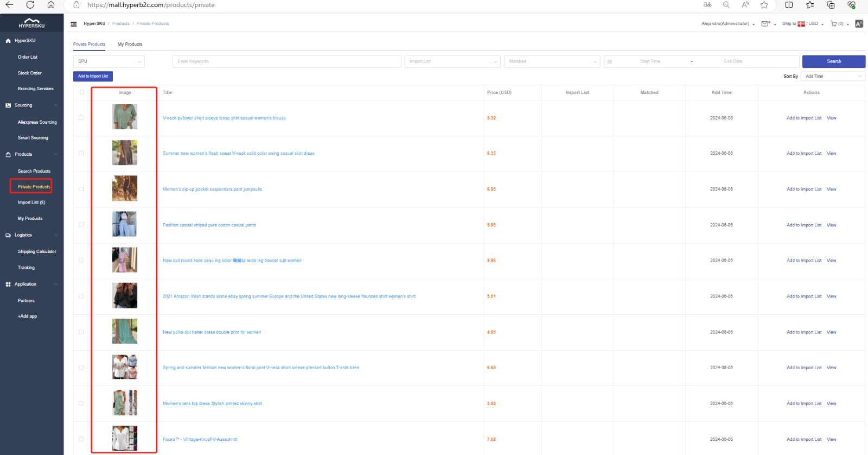
Task: Click the Add to Import List button above table
Action: (x=93, y=77)
